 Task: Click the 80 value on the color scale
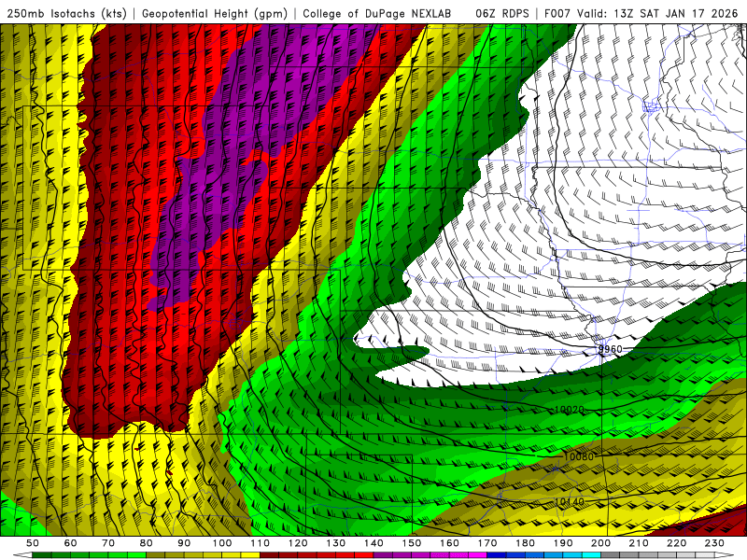point(147,543)
